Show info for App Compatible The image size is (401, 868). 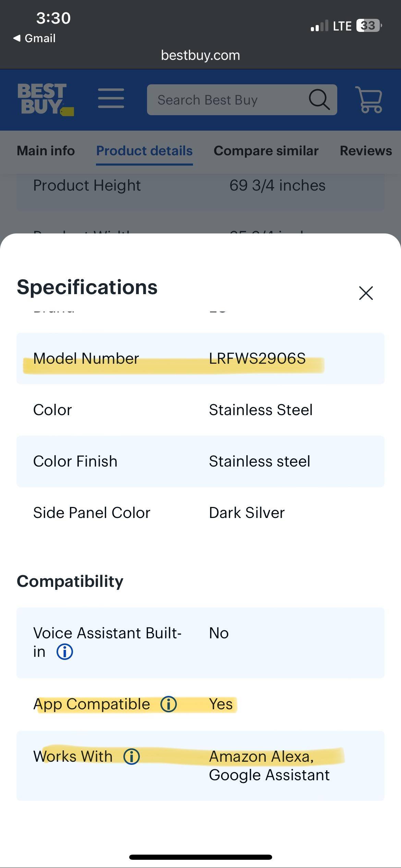pos(169,704)
